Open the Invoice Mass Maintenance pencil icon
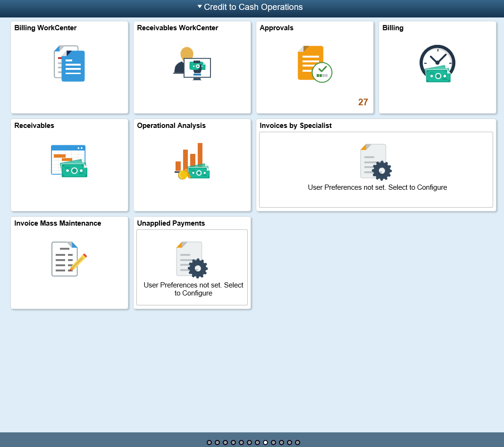The height and width of the screenshot is (447, 504). [x=69, y=259]
